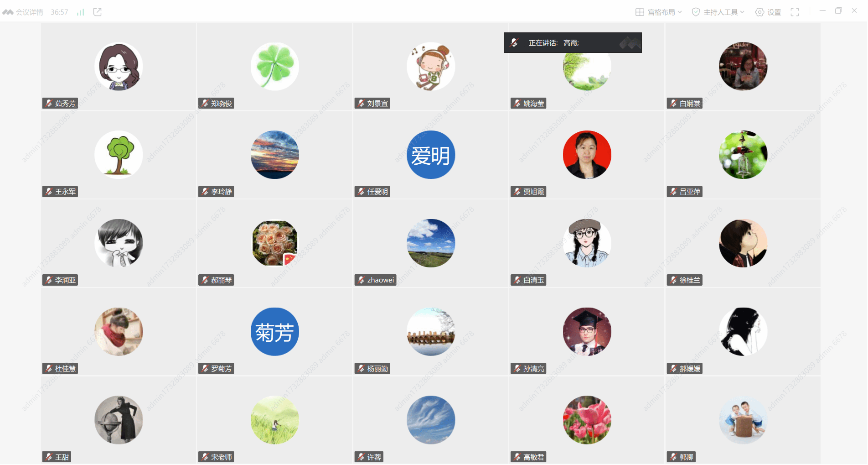Select the 郑晓俊 four-leaf clover avatar
The width and height of the screenshot is (868, 465).
[x=275, y=66]
